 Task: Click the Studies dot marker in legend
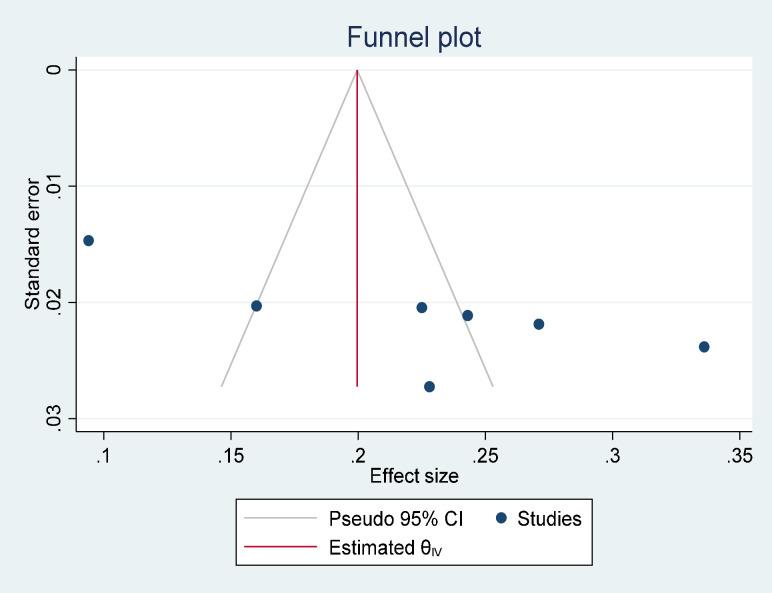pos(502,518)
